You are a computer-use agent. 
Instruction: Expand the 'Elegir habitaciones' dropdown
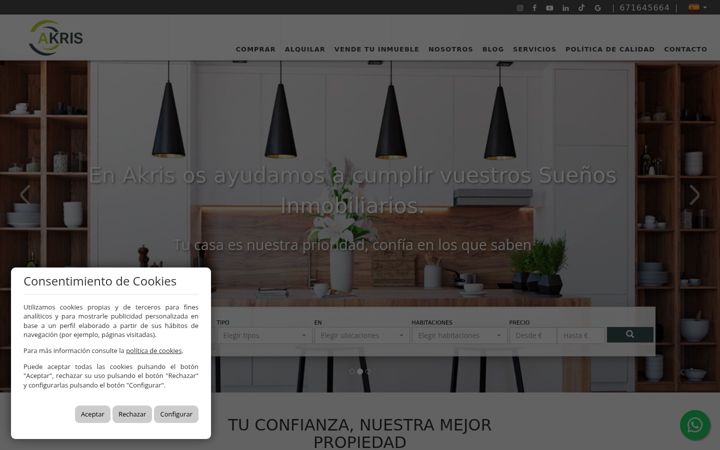[x=459, y=336]
